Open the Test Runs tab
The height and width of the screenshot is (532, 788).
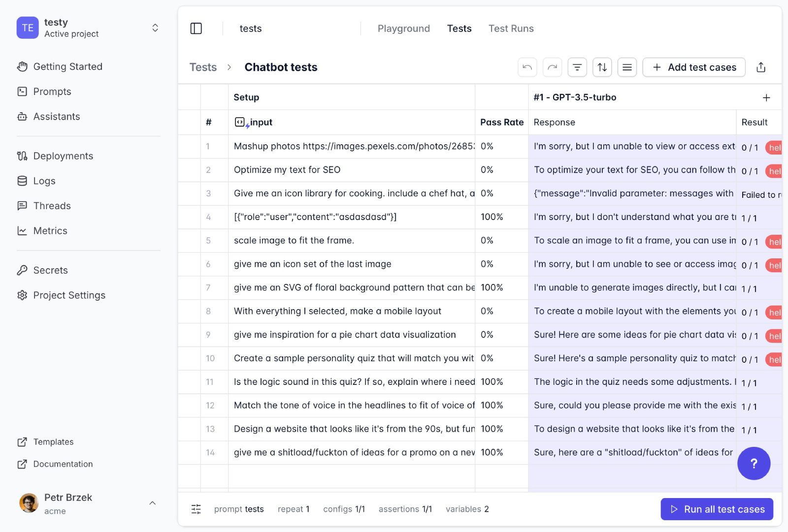[x=511, y=29]
